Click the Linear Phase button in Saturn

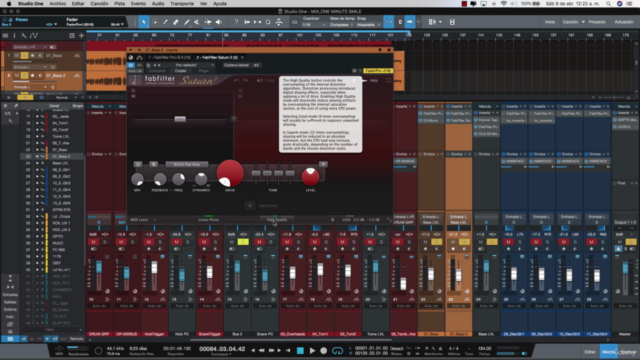point(209,220)
